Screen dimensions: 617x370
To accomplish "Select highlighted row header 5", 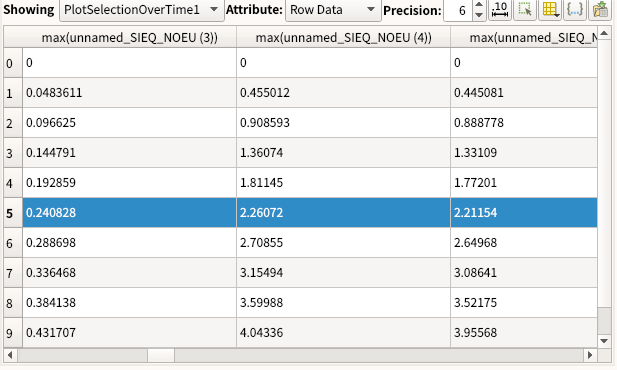I will (x=13, y=213).
